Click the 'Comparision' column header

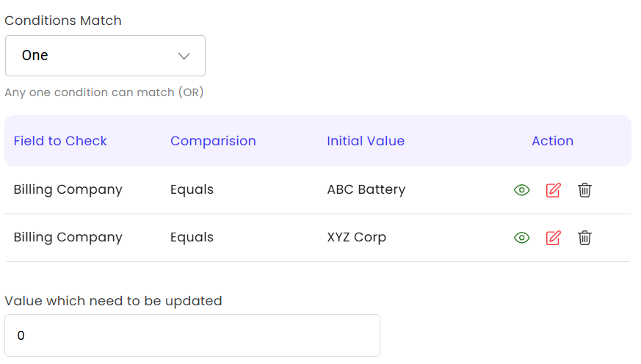coord(213,141)
